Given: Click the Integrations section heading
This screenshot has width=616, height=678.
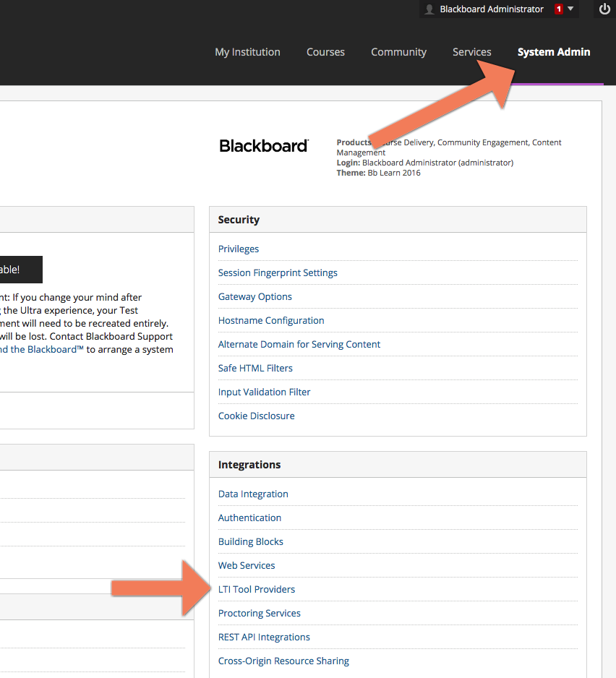Looking at the screenshot, I should point(249,465).
